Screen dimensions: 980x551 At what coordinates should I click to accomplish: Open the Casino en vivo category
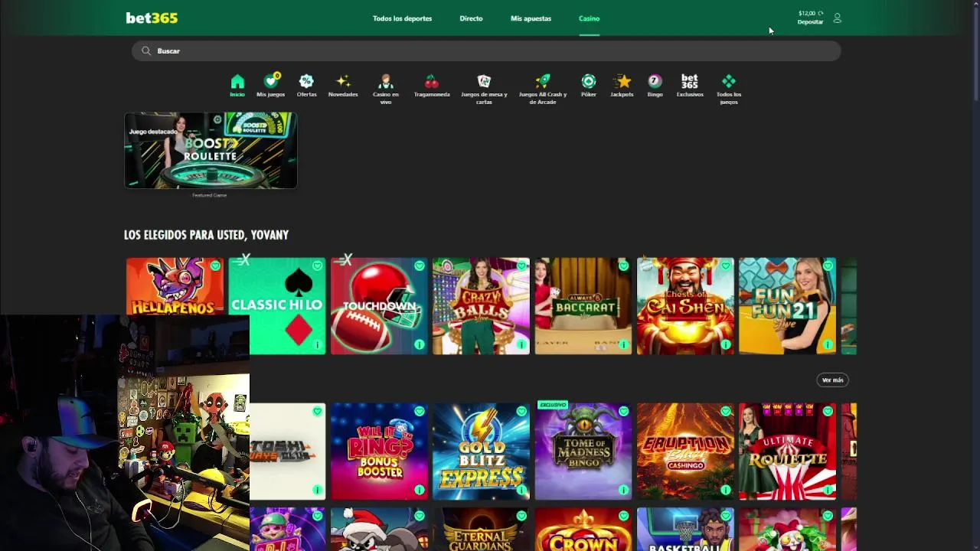coord(386,89)
